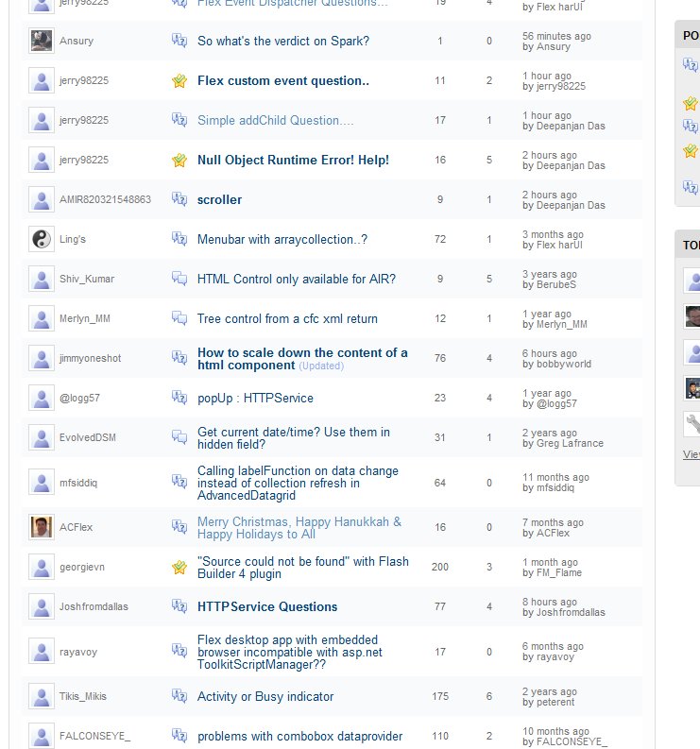This screenshot has height=749, width=700.
Task: Open author profile 'mfsiddiq' in author column
Action: pyautogui.click(x=78, y=483)
